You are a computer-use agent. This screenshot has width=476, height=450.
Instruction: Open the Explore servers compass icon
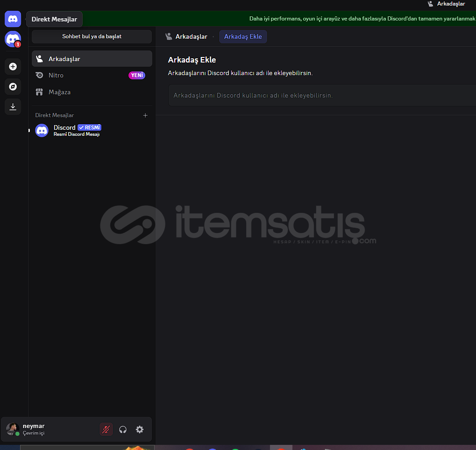13,86
